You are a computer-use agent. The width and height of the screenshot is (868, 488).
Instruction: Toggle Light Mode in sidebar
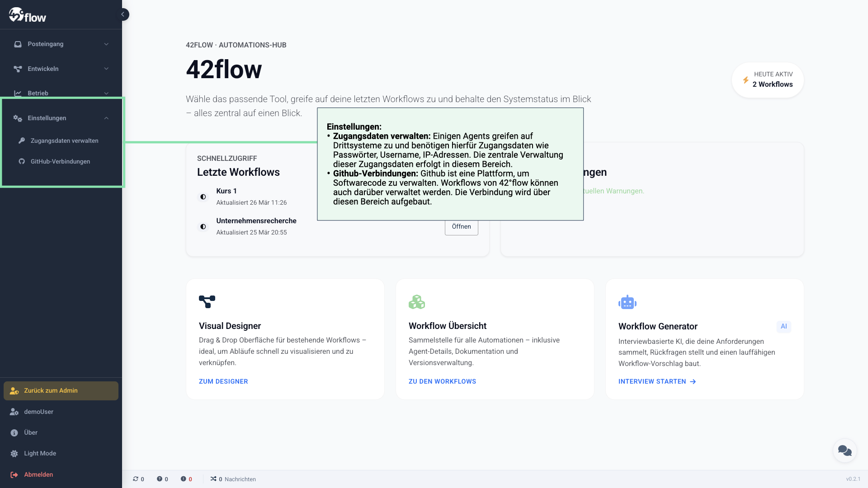tap(40, 453)
